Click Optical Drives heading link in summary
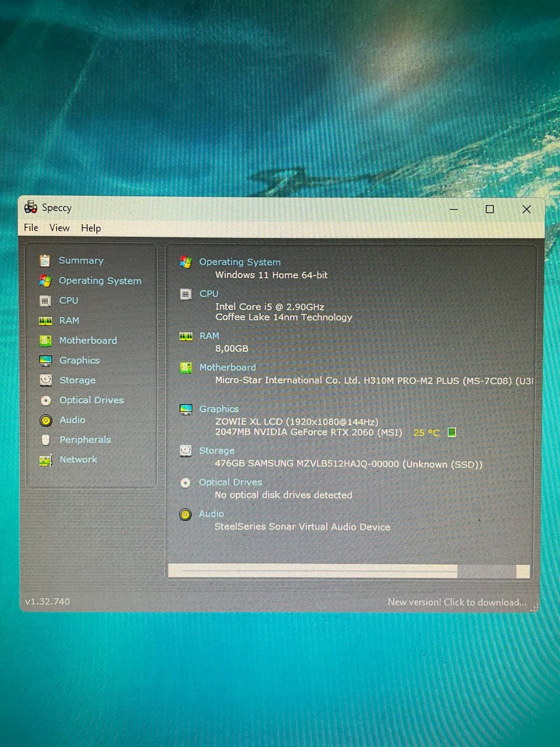Screen dimensions: 560x747 [230, 482]
